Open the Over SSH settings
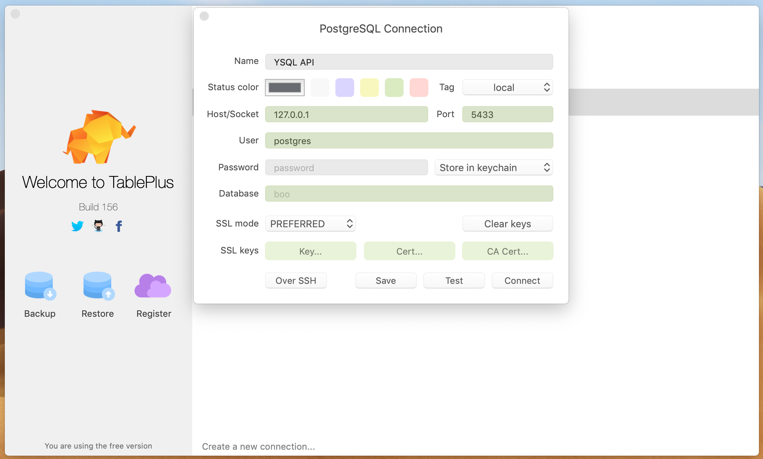The image size is (763, 459). click(x=296, y=281)
